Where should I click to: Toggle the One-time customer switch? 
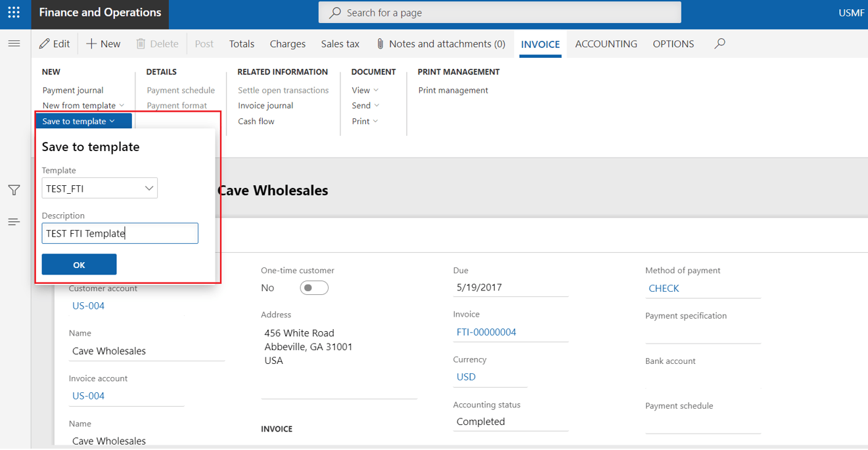click(x=314, y=288)
